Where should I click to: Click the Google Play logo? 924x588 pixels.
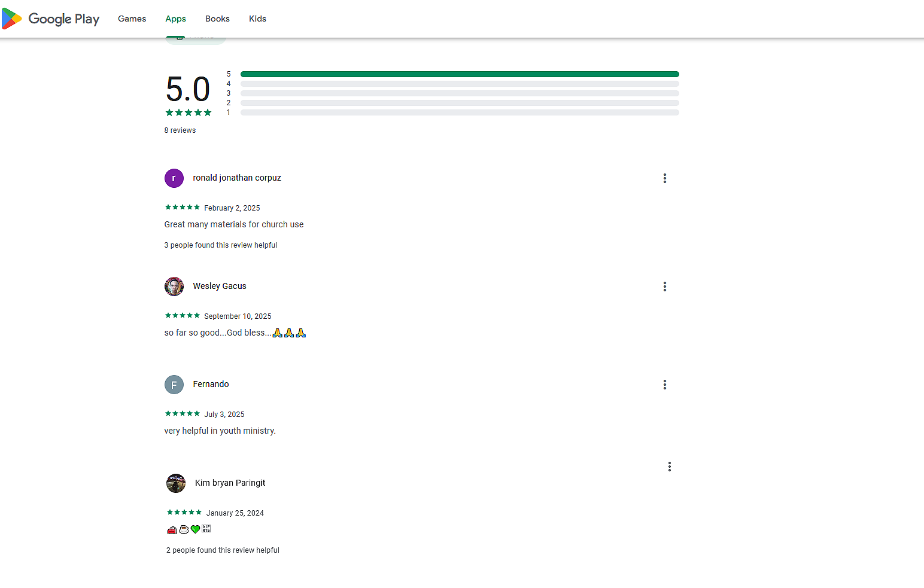point(51,19)
